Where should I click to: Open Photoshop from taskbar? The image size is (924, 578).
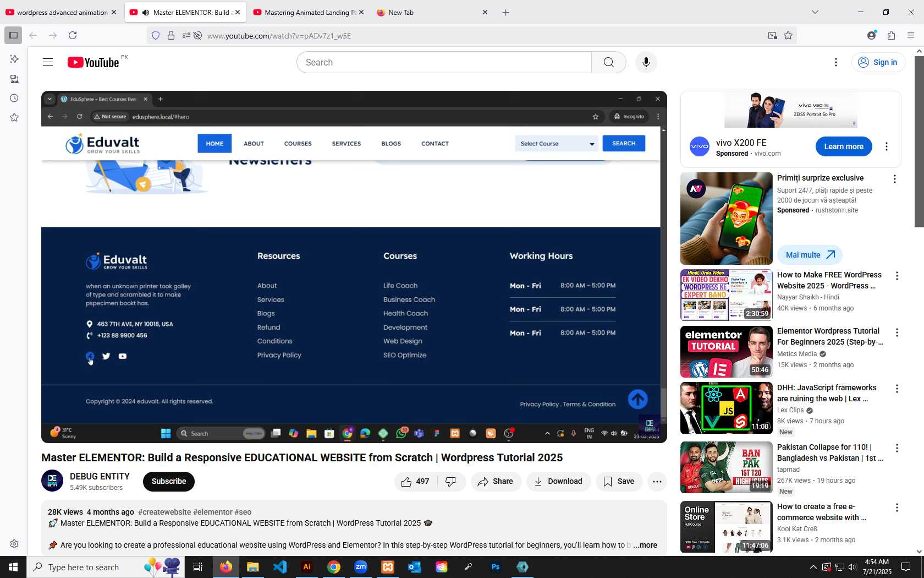[496, 567]
